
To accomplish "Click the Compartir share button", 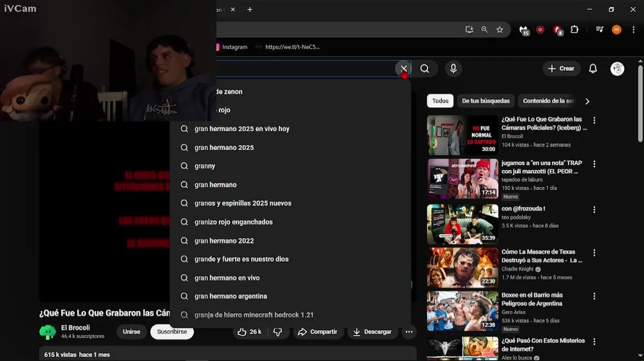I will (317, 332).
